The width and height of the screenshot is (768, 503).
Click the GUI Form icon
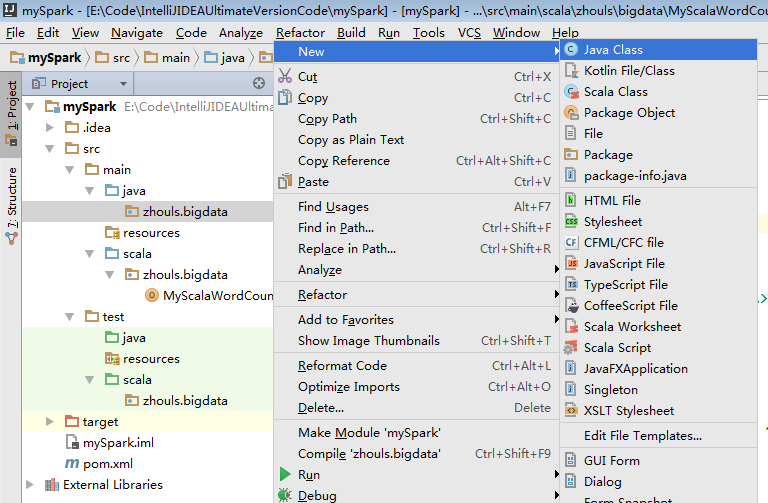tap(571, 461)
